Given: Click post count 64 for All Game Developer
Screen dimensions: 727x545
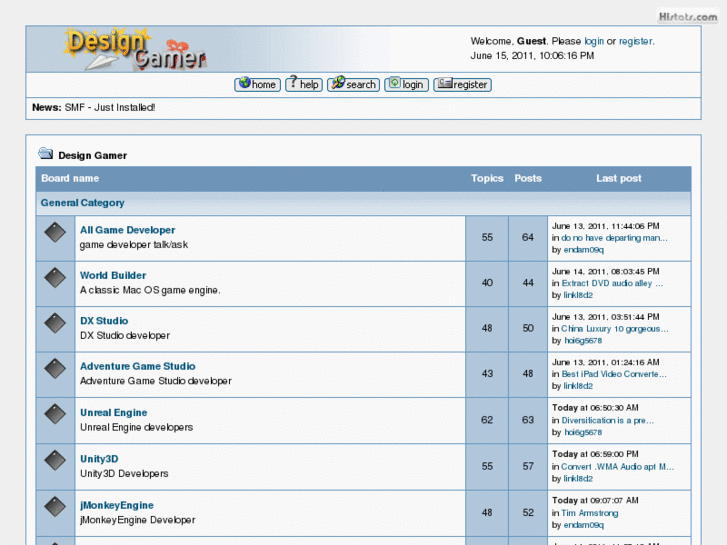Looking at the screenshot, I should coord(528,237).
